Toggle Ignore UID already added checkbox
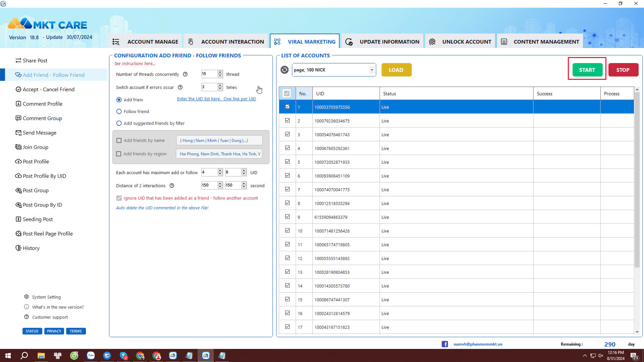The height and width of the screenshot is (362, 644). pos(119,198)
